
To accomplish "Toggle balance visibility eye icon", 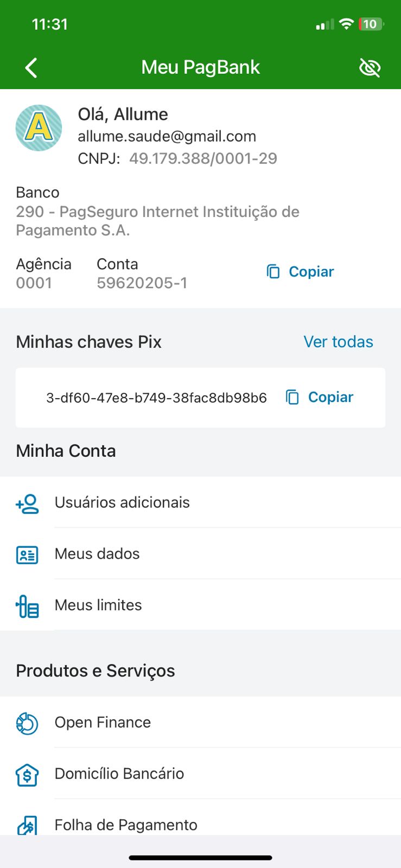I will pyautogui.click(x=370, y=68).
